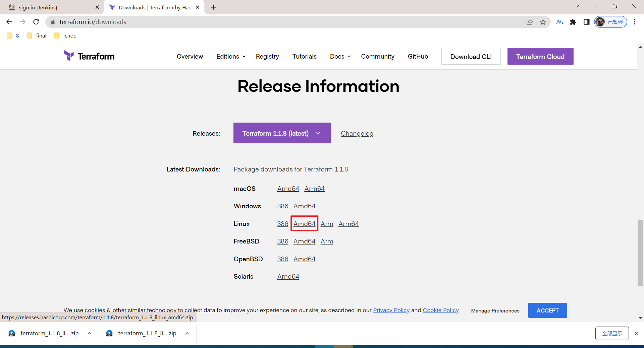Open the Chrome three-dot menu

(635, 22)
